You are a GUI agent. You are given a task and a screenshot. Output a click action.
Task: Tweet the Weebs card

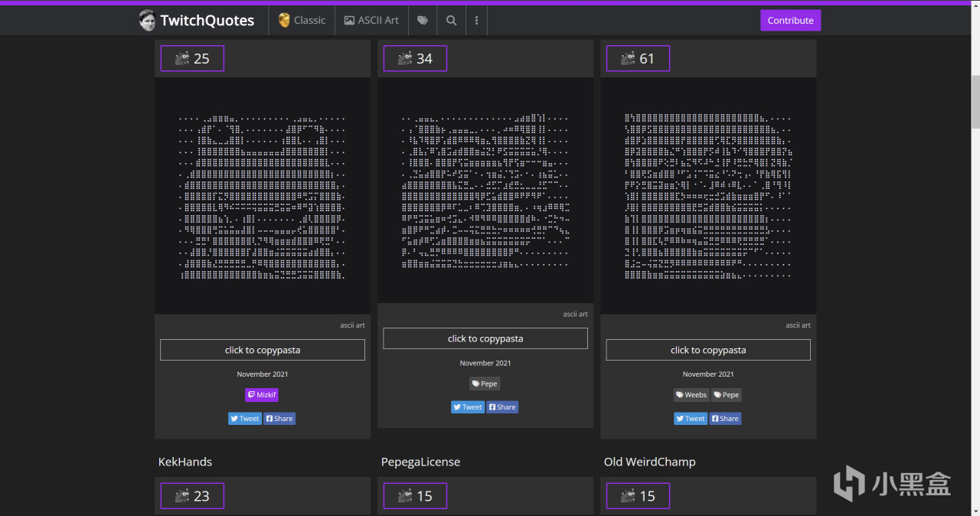(x=691, y=419)
